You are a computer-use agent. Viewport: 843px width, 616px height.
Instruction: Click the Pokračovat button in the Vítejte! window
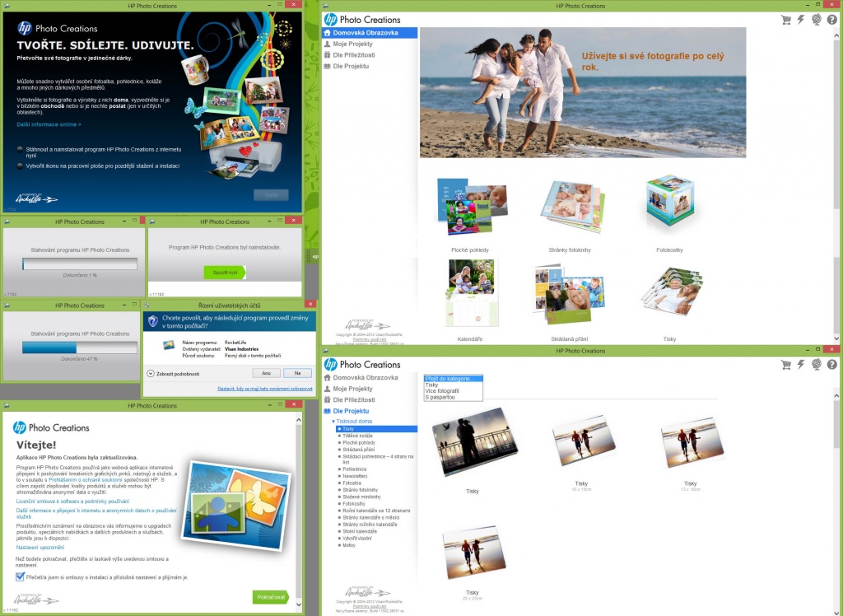(270, 597)
